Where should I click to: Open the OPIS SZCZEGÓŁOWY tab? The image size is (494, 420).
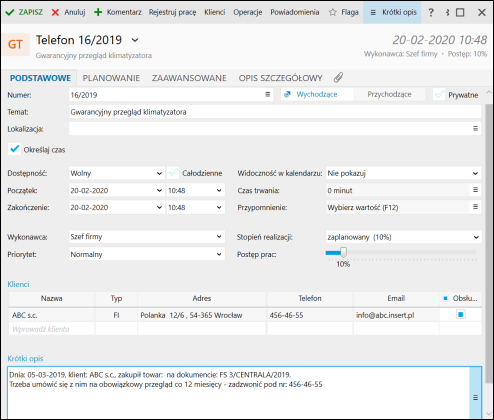tap(280, 78)
